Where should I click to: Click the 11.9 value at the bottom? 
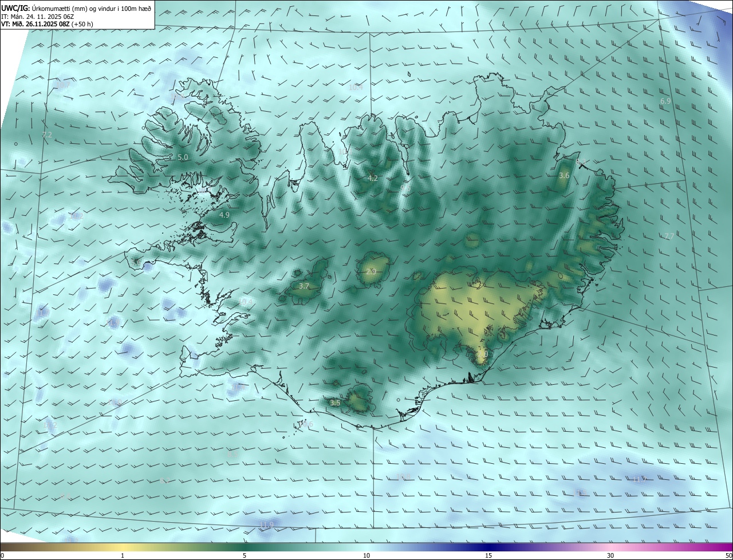click(x=266, y=524)
